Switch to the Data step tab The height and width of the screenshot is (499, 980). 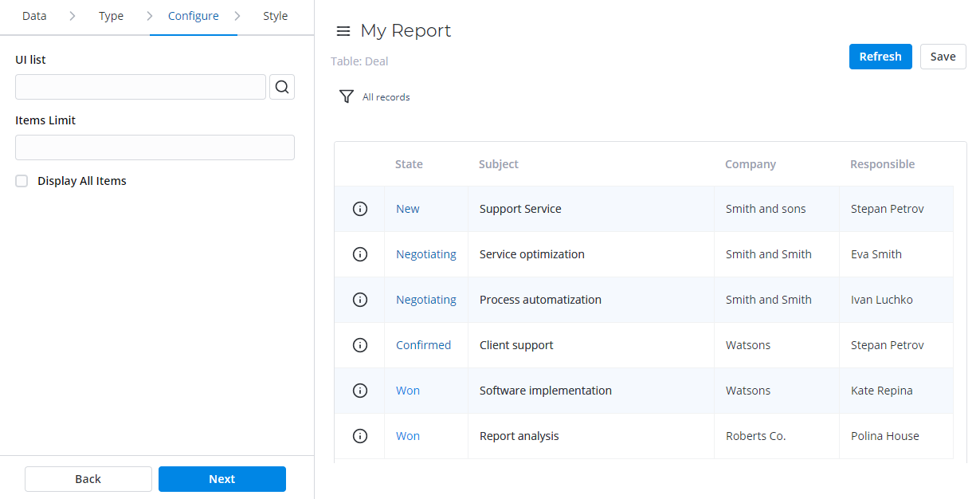[34, 16]
